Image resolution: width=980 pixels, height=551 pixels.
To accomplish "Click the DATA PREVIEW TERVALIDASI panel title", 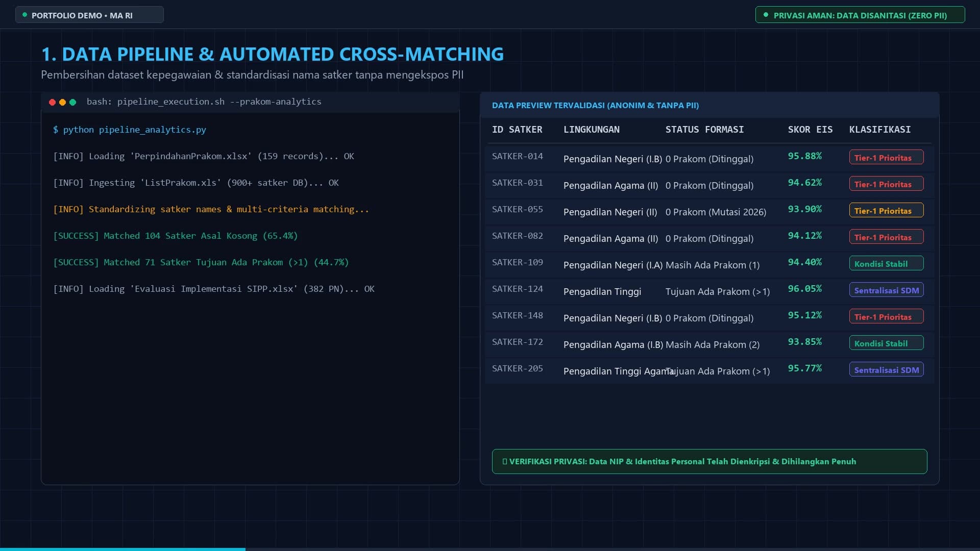I will click(x=595, y=105).
